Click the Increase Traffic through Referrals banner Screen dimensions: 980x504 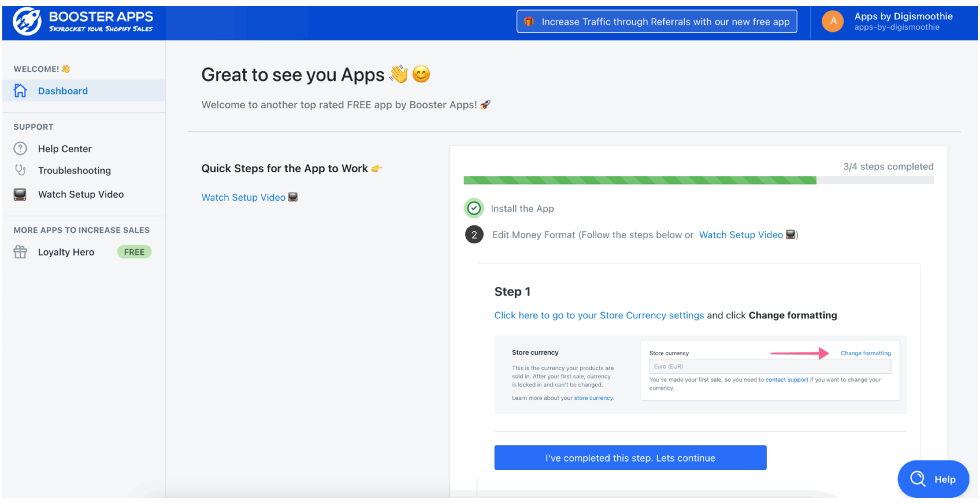(657, 22)
